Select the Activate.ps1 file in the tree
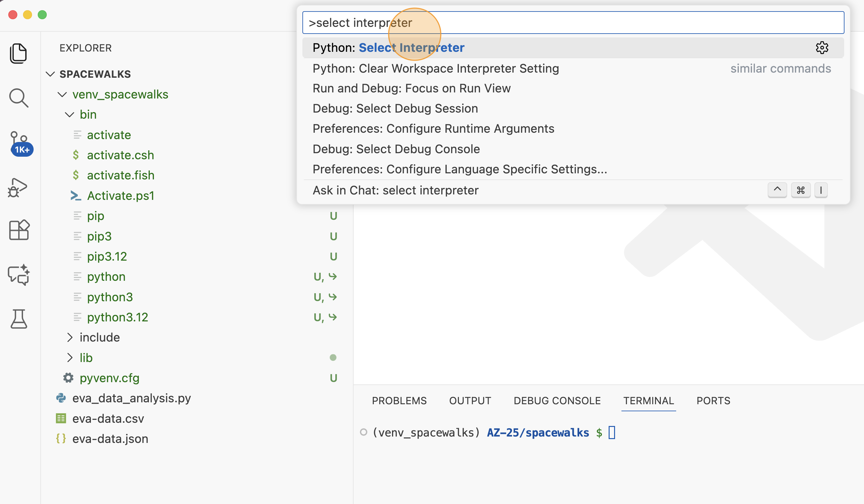This screenshot has height=504, width=864. pos(121,196)
